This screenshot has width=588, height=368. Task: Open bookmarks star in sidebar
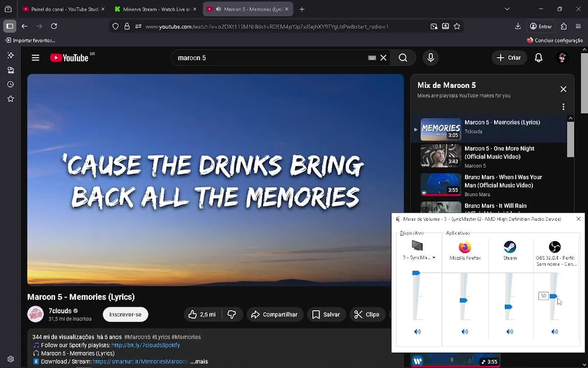[x=11, y=99]
